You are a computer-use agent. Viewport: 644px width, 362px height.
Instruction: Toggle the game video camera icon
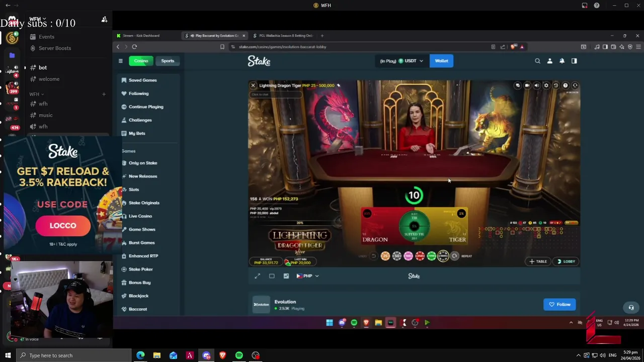[x=527, y=85]
